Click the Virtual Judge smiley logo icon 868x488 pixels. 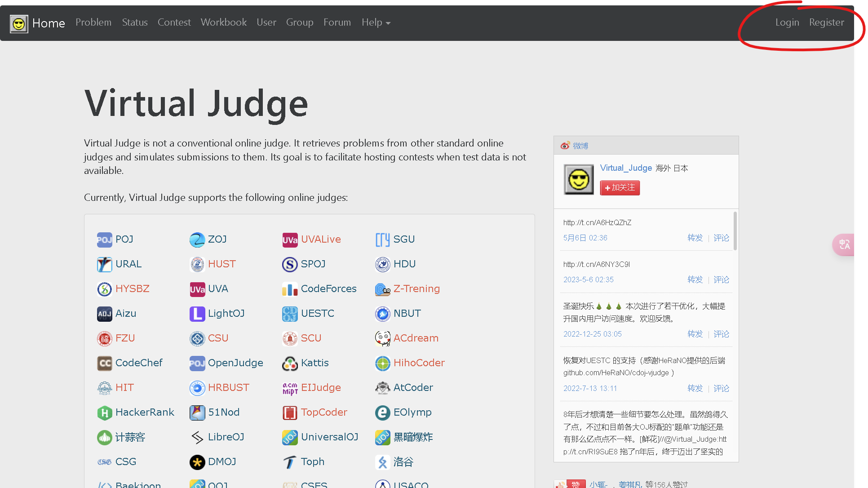(19, 23)
